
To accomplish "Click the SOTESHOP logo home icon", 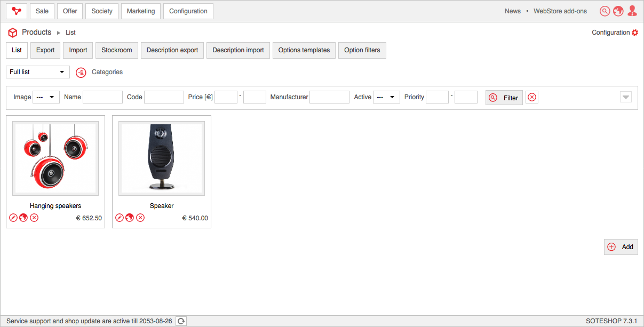I will 17,11.
